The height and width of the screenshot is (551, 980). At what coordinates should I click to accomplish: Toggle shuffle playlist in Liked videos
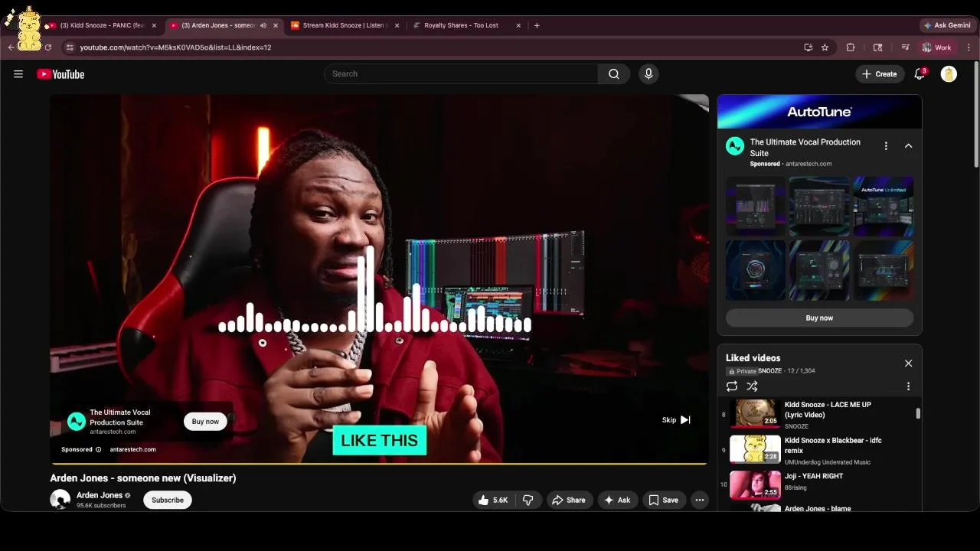pyautogui.click(x=752, y=386)
